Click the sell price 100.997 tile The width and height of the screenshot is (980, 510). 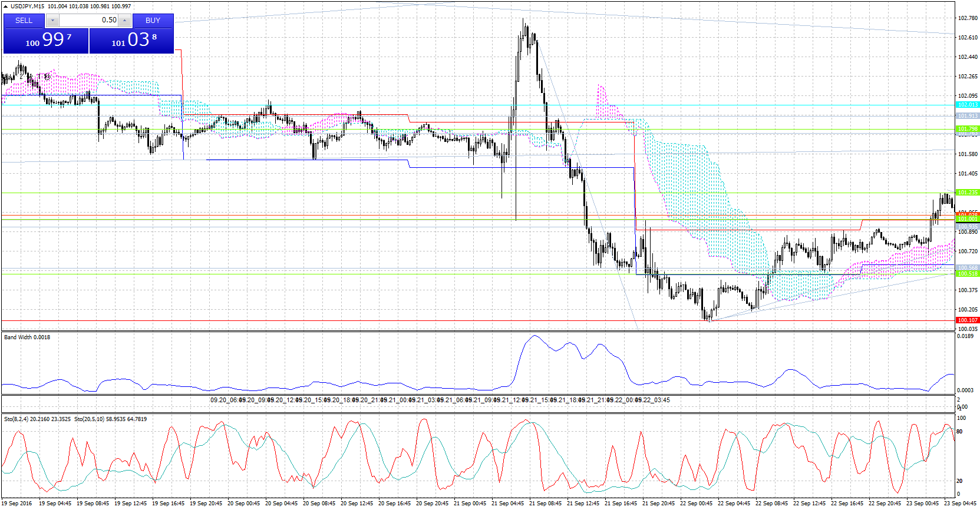click(x=46, y=41)
